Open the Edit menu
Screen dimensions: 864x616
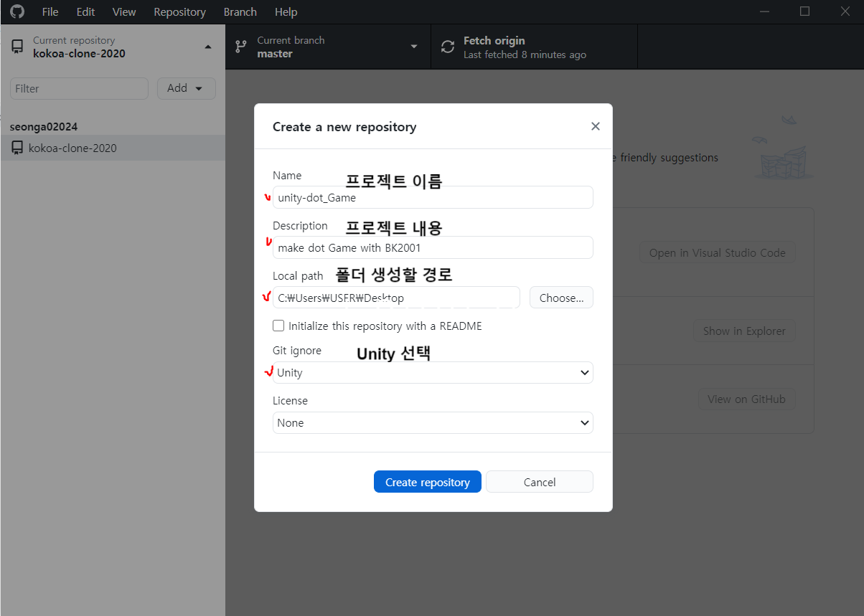[85, 12]
